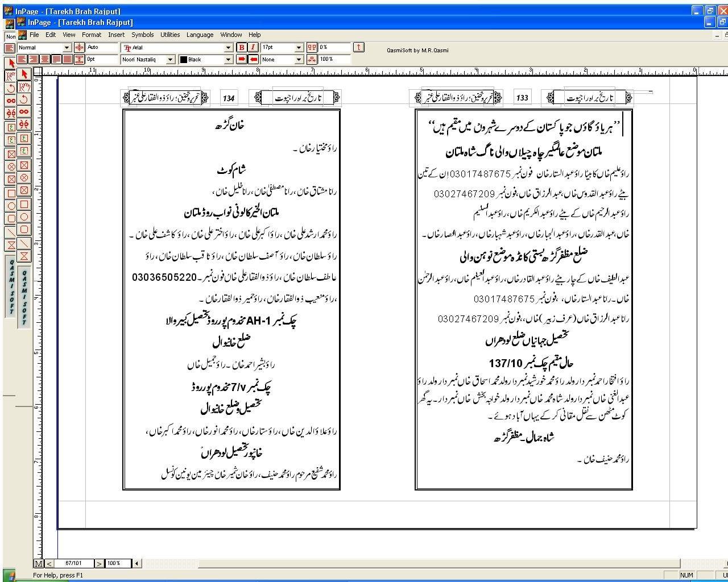Click the line spacing icon beside Auto

[80, 48]
